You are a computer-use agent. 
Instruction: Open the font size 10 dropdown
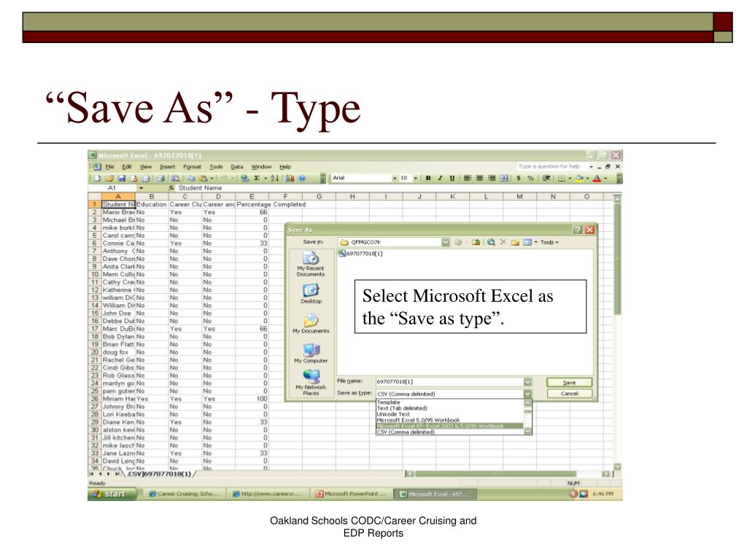click(x=416, y=178)
